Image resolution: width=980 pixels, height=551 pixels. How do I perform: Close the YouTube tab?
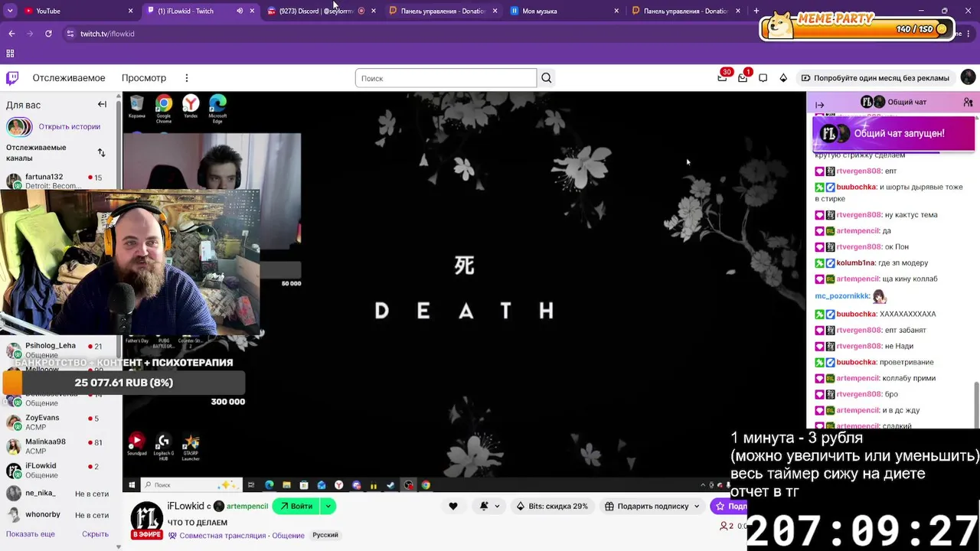[x=130, y=11]
